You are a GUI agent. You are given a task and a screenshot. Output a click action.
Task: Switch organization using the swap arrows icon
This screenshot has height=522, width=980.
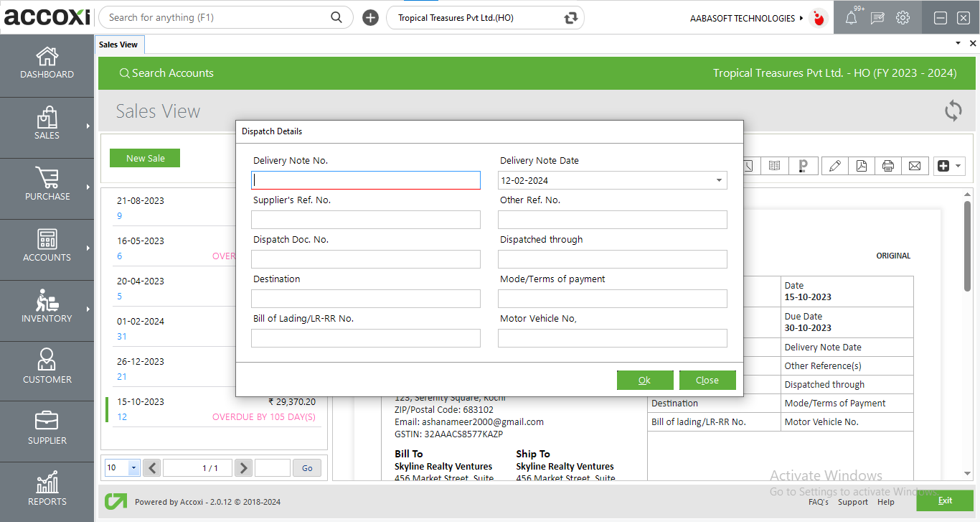[571, 18]
